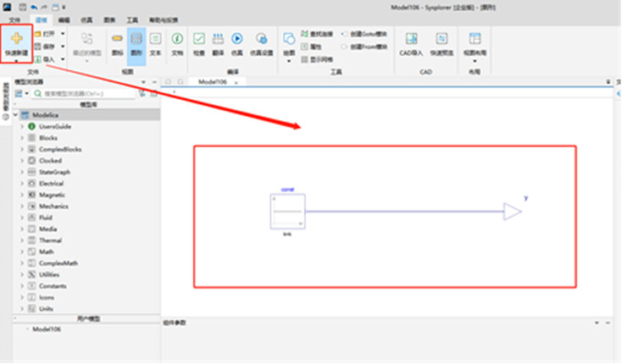The height and width of the screenshot is (364, 622).
Task: Click the View Layout icon
Action: point(475,38)
